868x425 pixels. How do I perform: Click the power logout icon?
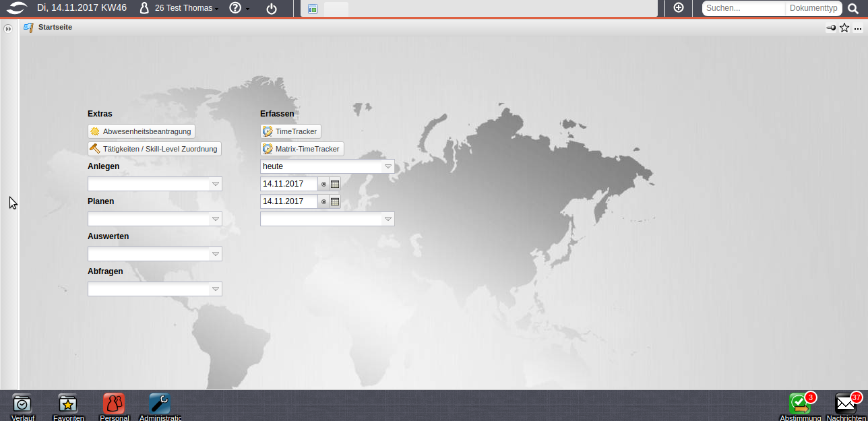[x=272, y=9]
